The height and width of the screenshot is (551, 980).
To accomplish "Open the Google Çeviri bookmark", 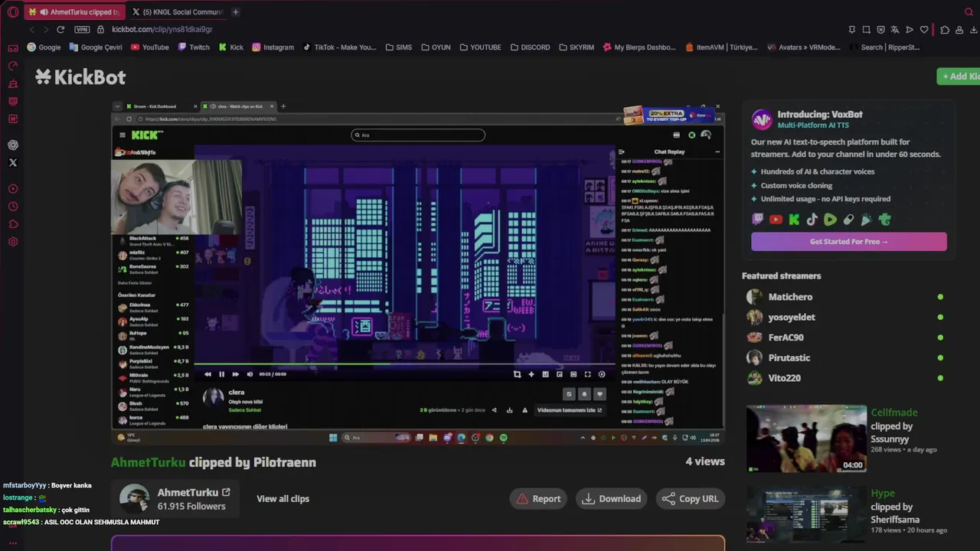I will (96, 47).
